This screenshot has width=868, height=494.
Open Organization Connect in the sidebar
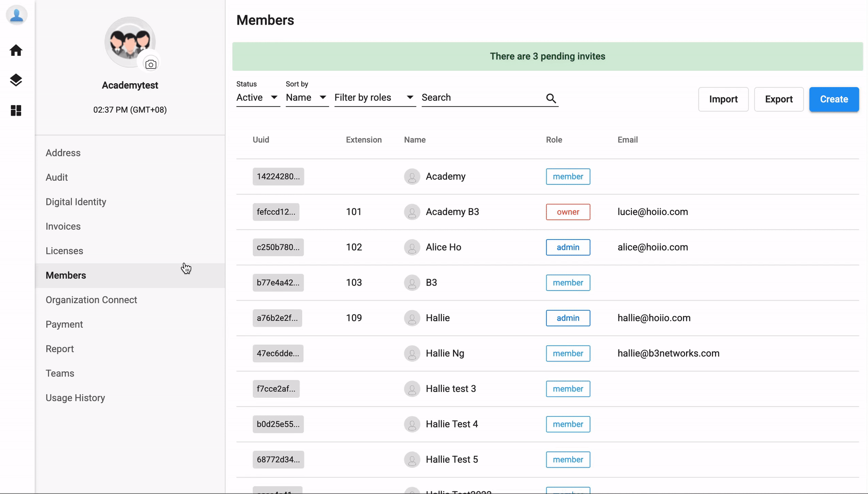click(130, 300)
